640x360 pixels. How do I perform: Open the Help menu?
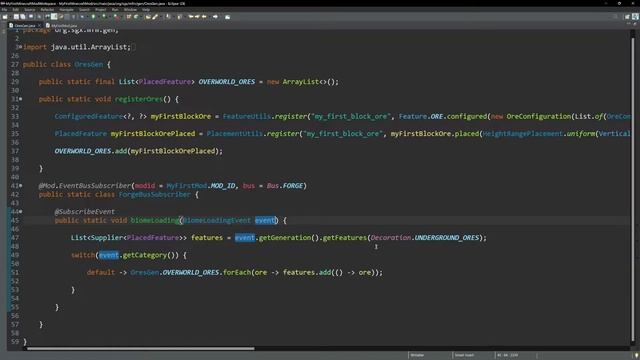146,9
